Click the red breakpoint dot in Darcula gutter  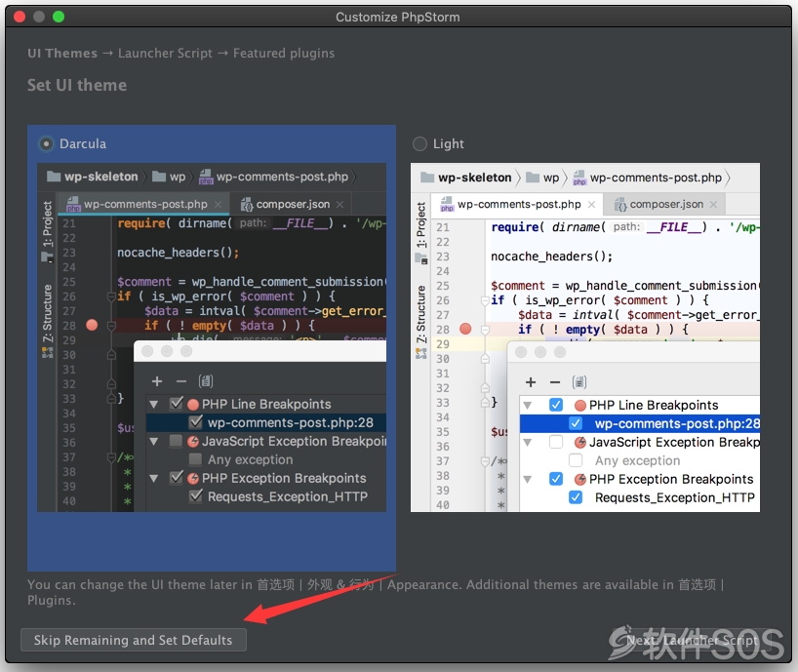[92, 325]
